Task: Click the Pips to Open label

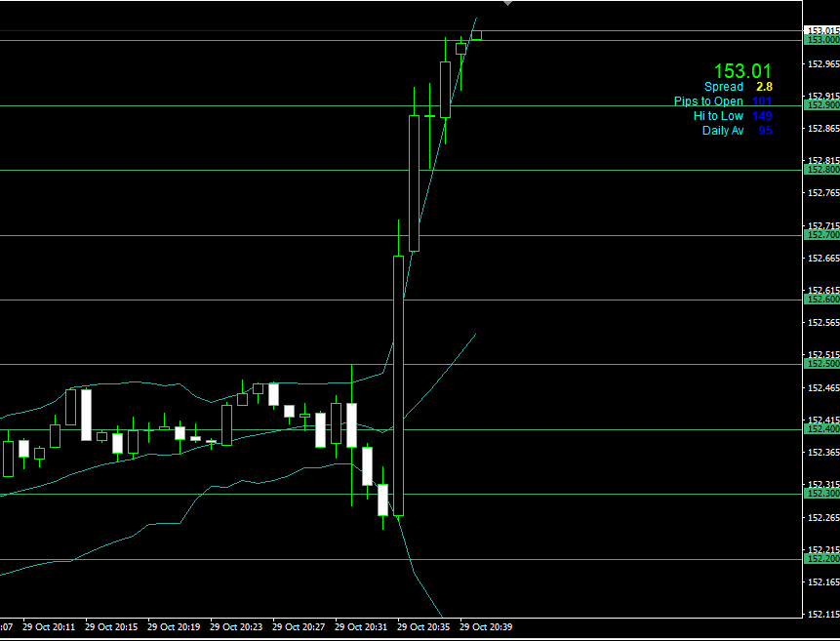Action: [708, 101]
